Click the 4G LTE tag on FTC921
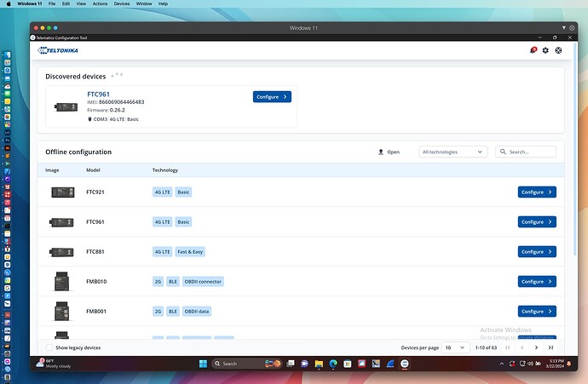 click(163, 192)
